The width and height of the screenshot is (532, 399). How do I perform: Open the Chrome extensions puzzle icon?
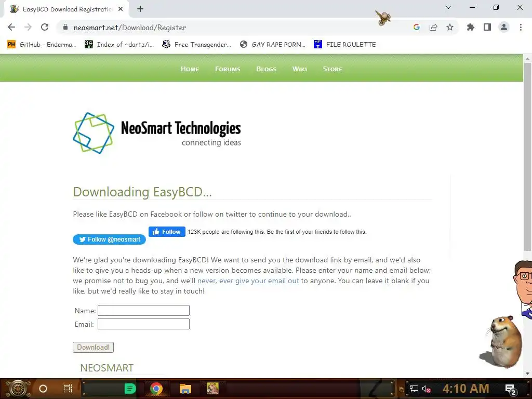click(471, 27)
